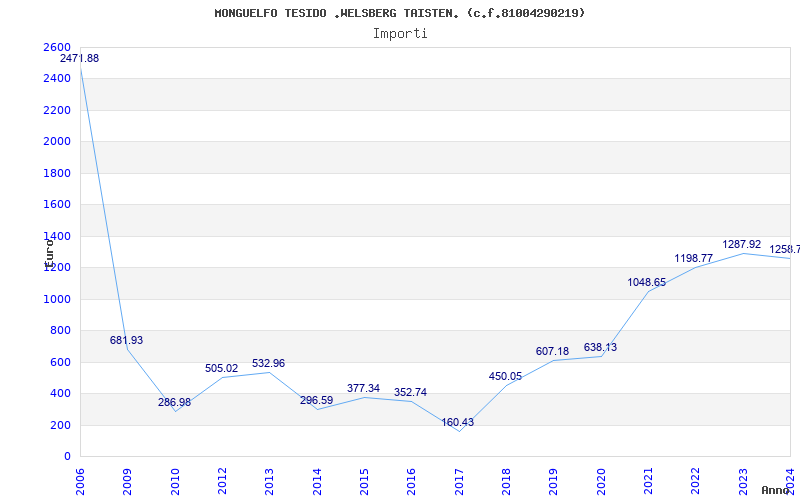Select the 505.02 data label
This screenshot has width=800, height=500.
pos(221,368)
